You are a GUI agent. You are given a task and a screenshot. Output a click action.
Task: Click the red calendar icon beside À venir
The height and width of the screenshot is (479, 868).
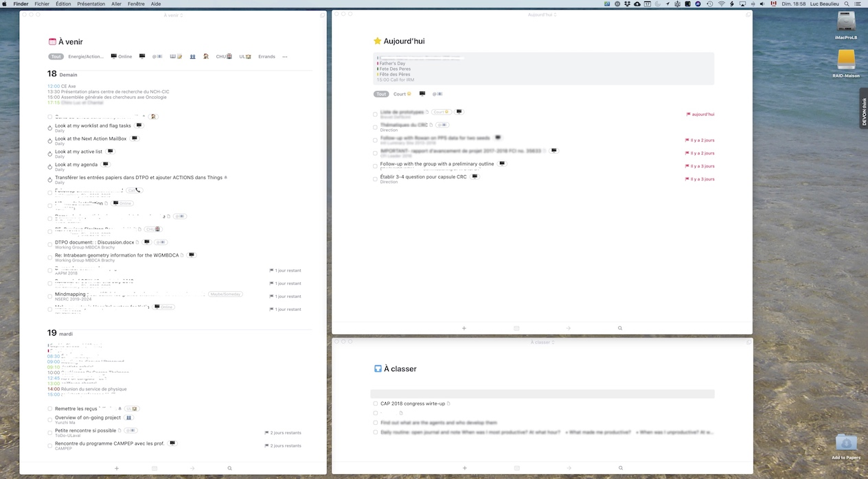tap(52, 41)
